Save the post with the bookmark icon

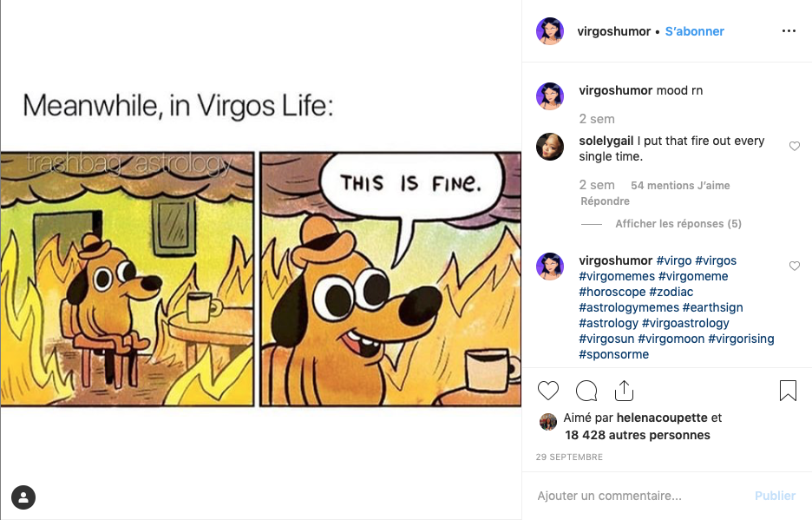(x=788, y=391)
